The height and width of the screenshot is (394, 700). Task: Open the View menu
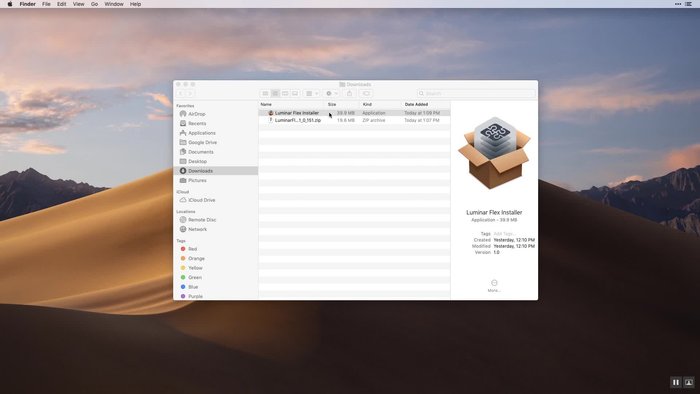(79, 4)
